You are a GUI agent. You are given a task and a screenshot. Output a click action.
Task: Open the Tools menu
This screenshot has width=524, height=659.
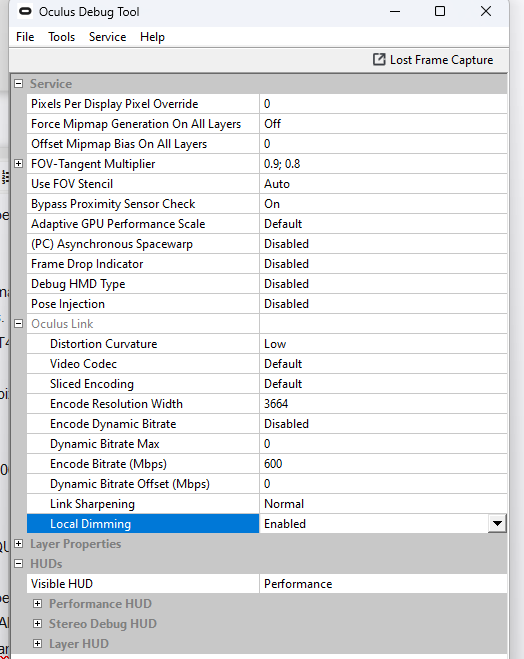click(61, 37)
